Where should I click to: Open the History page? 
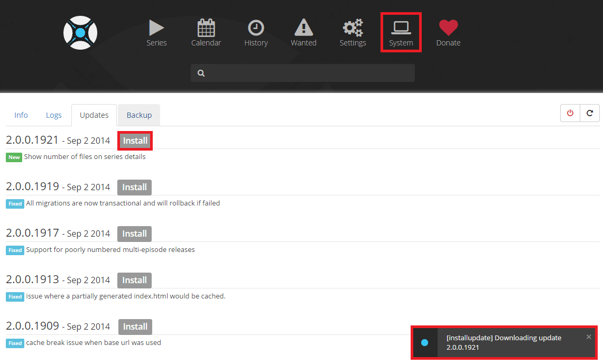pos(256,33)
